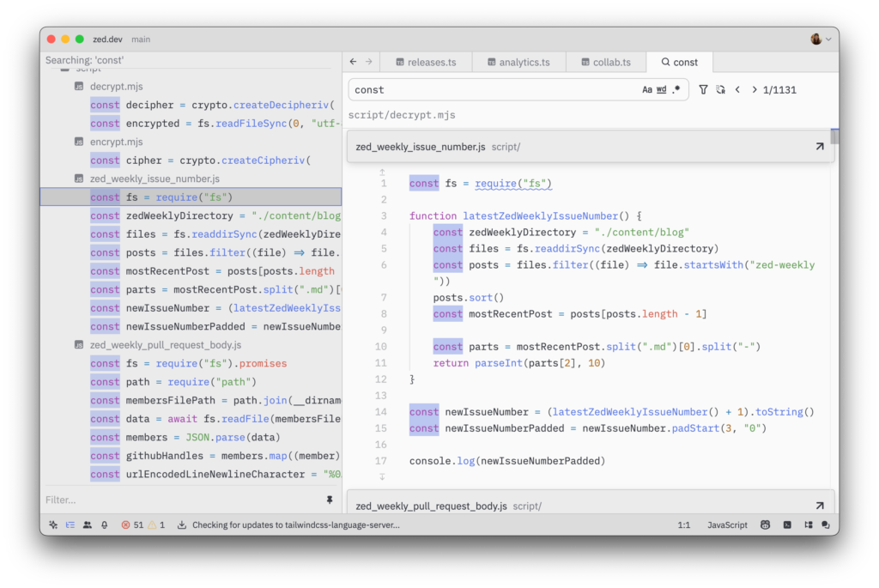Open the JavaScript language selector
The height and width of the screenshot is (588, 879).
[x=727, y=525]
